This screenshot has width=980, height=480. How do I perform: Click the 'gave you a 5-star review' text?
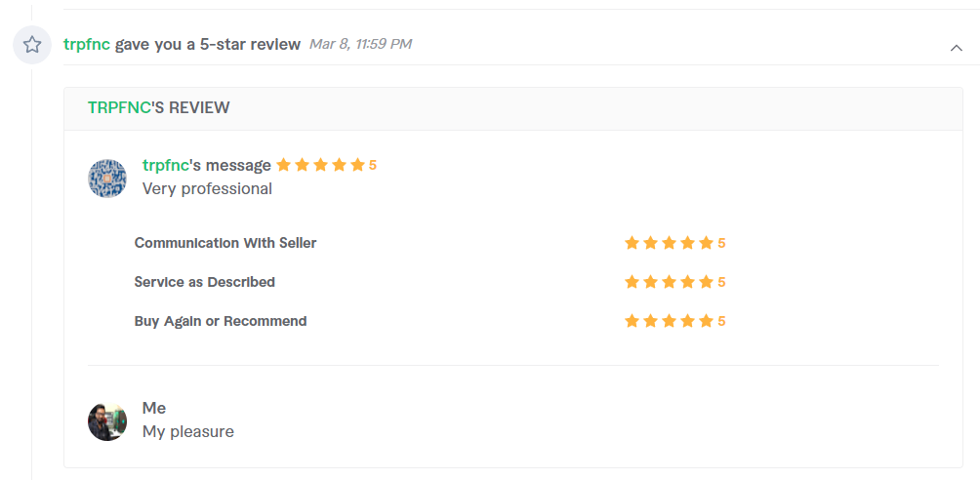tap(208, 44)
